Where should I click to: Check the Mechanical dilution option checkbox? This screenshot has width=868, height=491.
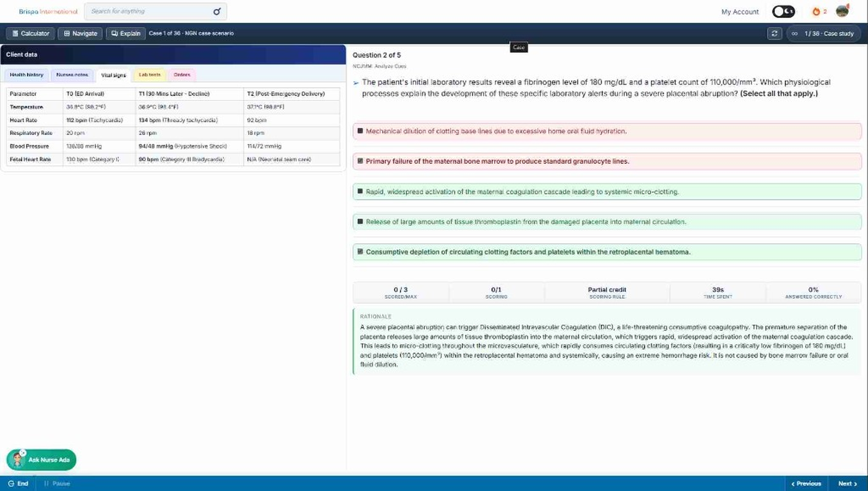(x=360, y=131)
